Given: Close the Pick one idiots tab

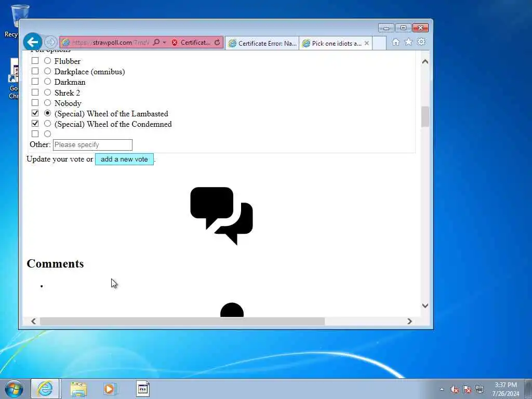Looking at the screenshot, I should click(367, 44).
